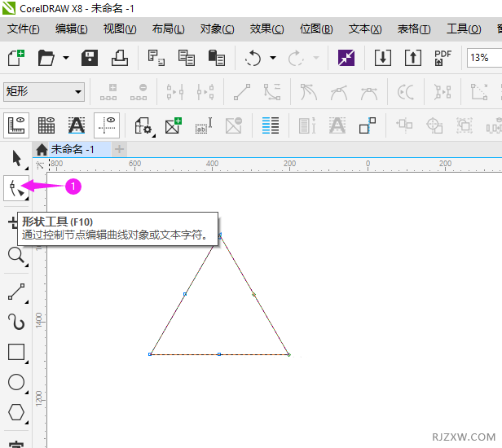Open the 矩形 selection mode dropdown
Viewport: 502px width, 448px height.
click(x=44, y=92)
